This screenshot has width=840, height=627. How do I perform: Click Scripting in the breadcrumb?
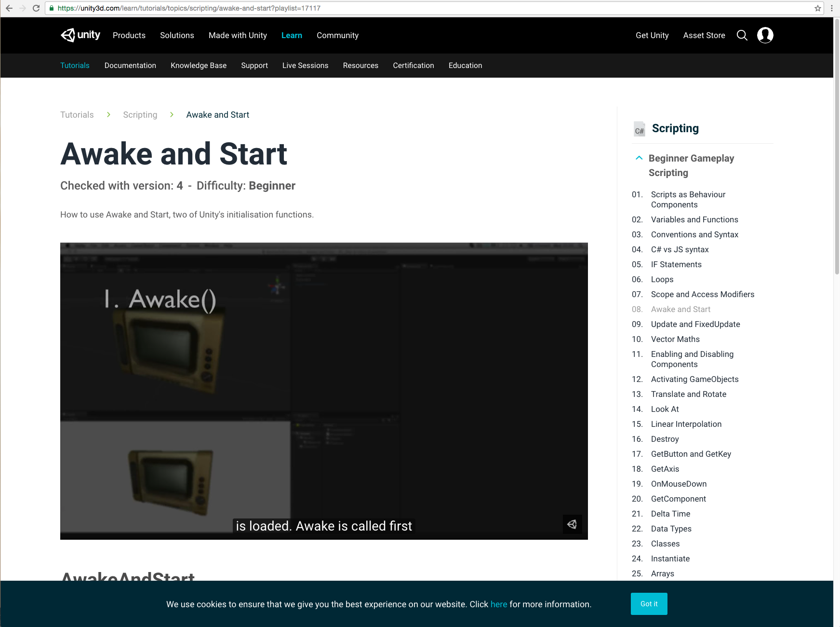coord(140,115)
